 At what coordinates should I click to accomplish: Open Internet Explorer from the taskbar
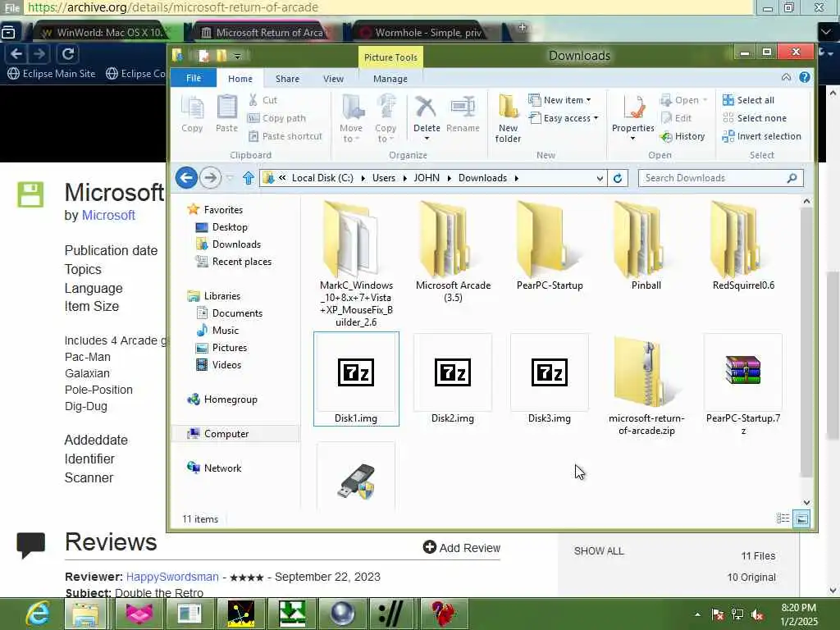tap(38, 614)
